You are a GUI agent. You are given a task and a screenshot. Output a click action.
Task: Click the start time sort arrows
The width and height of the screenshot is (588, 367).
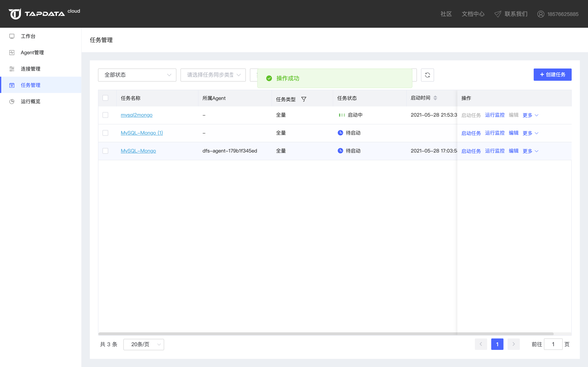pyautogui.click(x=435, y=98)
